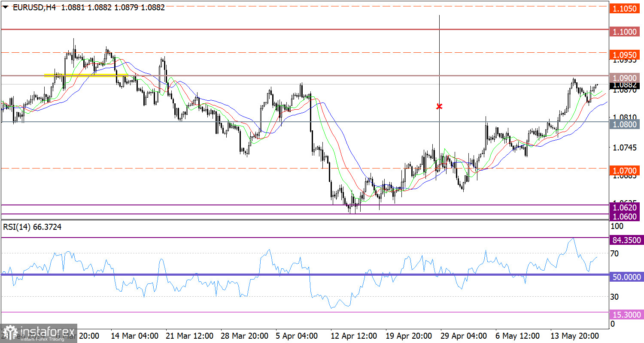Viewport: 644px width, 343px height.
Task: Click the 1.1050 price level label
Action: (625, 9)
